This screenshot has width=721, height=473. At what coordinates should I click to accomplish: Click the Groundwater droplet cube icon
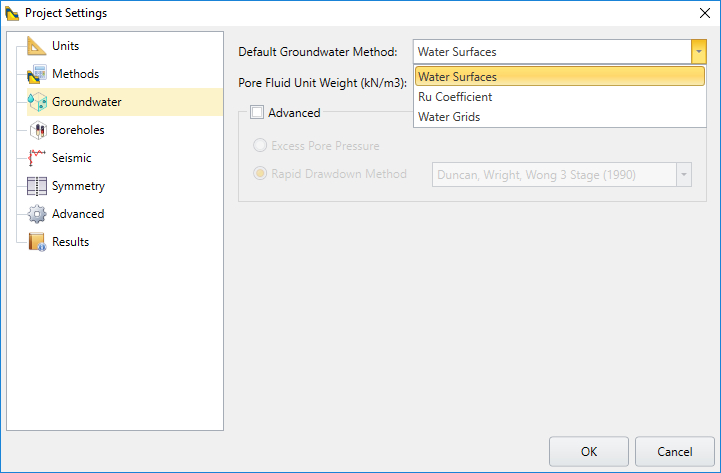[37, 102]
